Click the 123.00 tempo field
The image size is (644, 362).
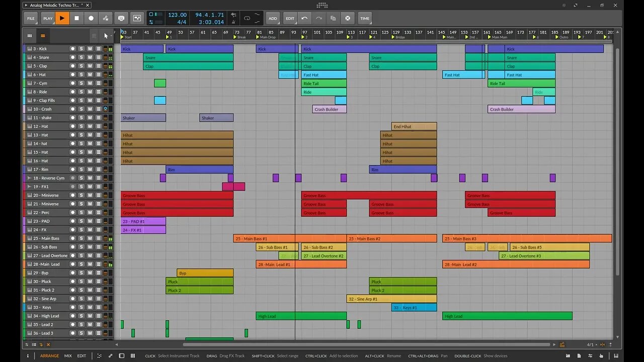click(x=177, y=15)
